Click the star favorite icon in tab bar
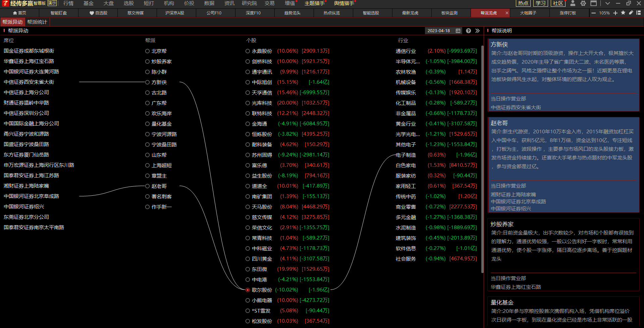644x328 pixels. click(623, 13)
